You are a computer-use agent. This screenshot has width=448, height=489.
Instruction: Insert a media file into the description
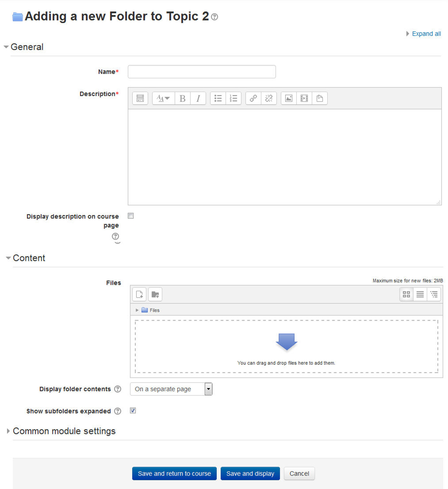coord(304,98)
